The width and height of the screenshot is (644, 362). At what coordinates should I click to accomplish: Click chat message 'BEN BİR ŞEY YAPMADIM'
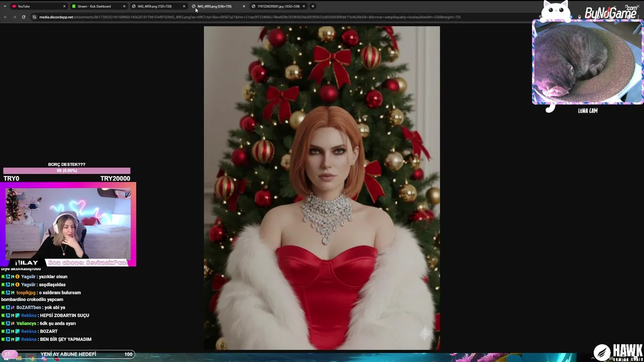[x=65, y=339]
